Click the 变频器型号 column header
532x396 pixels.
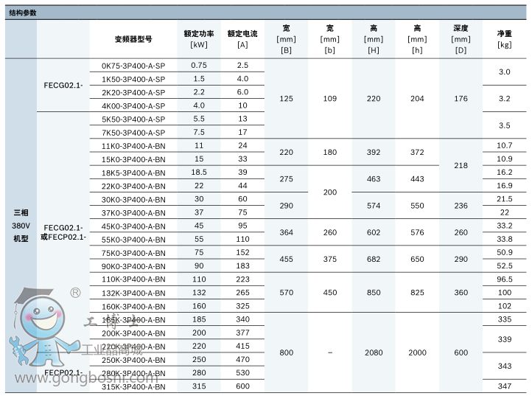pos(133,38)
